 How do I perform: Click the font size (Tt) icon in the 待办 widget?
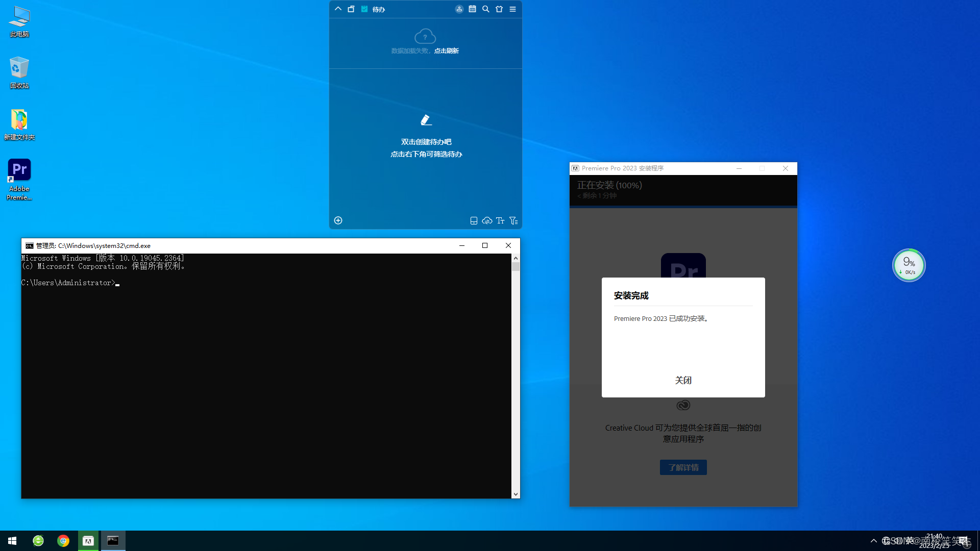[x=500, y=220]
